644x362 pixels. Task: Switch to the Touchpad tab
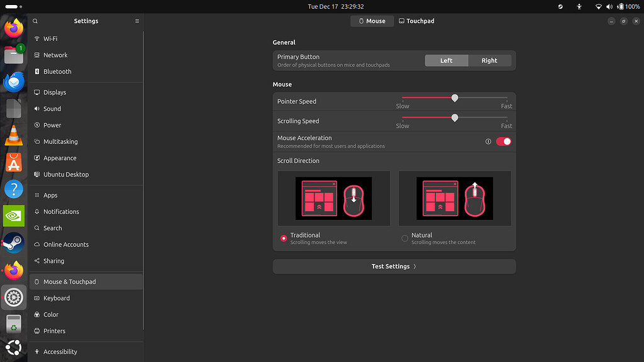click(416, 21)
